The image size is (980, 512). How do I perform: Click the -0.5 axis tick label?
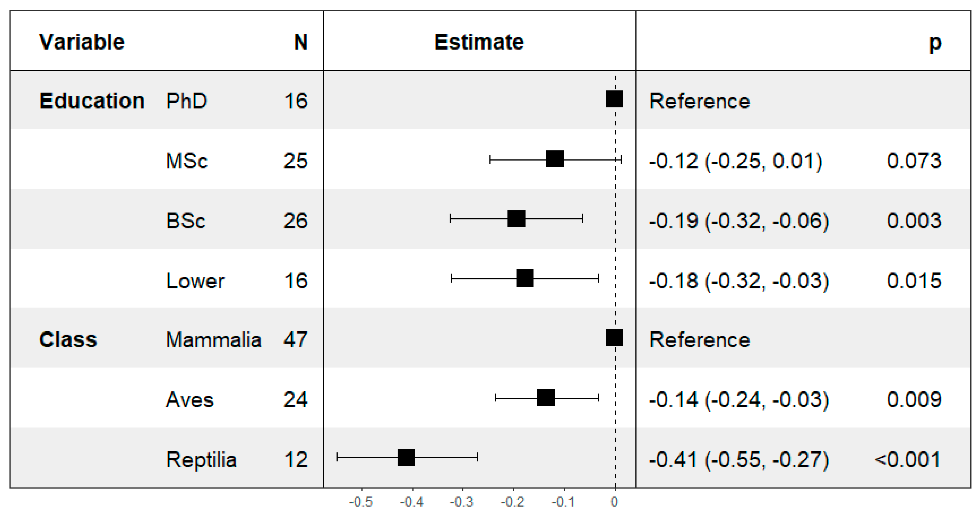pos(361,502)
